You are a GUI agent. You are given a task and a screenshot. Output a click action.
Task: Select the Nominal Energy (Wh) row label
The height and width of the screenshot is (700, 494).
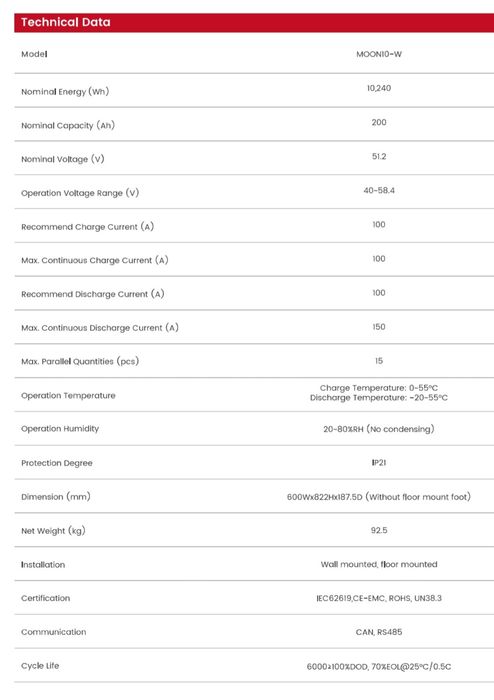pos(65,92)
